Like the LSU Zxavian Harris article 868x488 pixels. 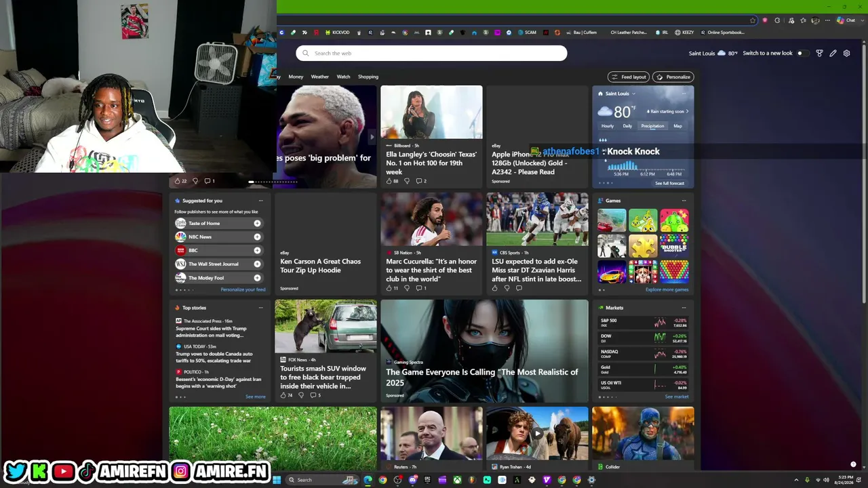pos(495,288)
